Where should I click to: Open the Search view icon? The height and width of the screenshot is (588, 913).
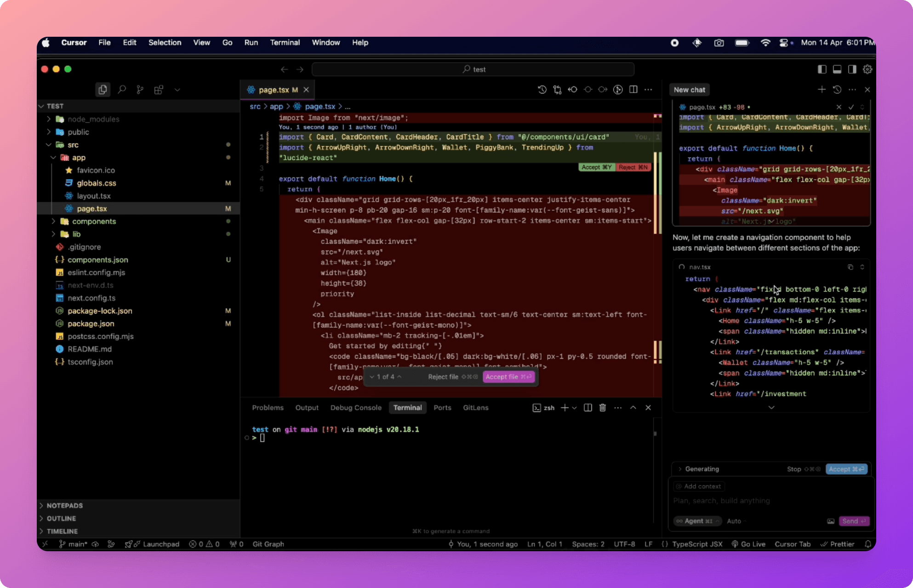coord(122,90)
